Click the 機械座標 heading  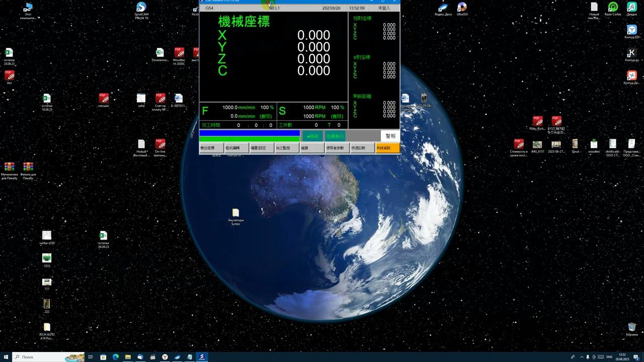pyautogui.click(x=244, y=21)
